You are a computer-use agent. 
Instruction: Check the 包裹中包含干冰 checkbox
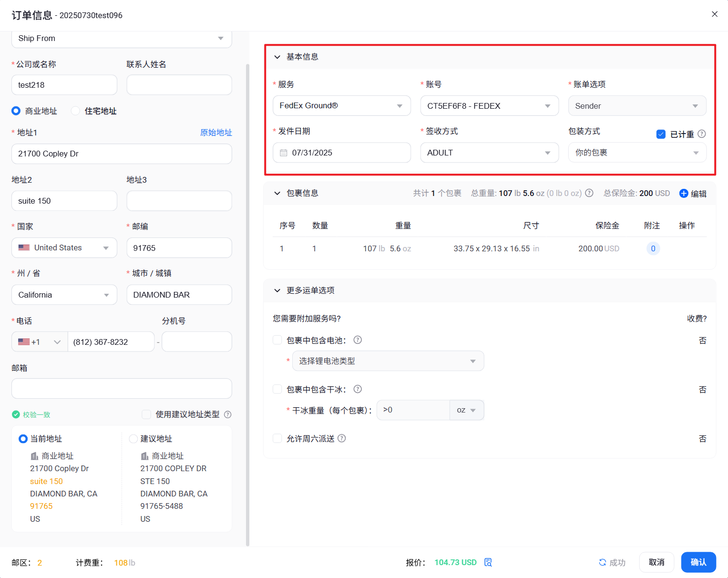click(277, 389)
